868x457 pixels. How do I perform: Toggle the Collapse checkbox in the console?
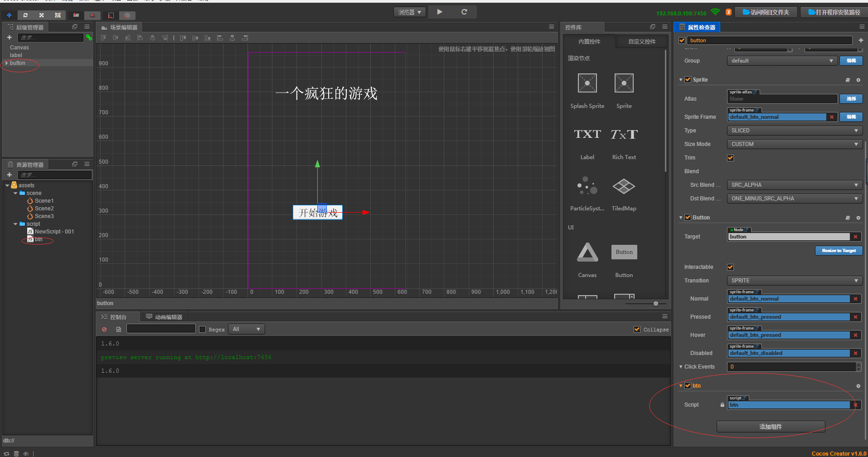click(637, 330)
